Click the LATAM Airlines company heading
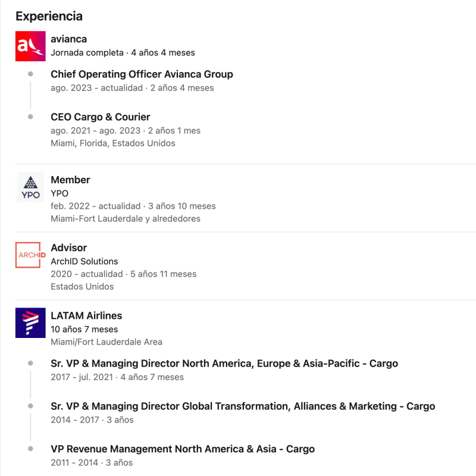The image size is (476, 476). (86, 316)
